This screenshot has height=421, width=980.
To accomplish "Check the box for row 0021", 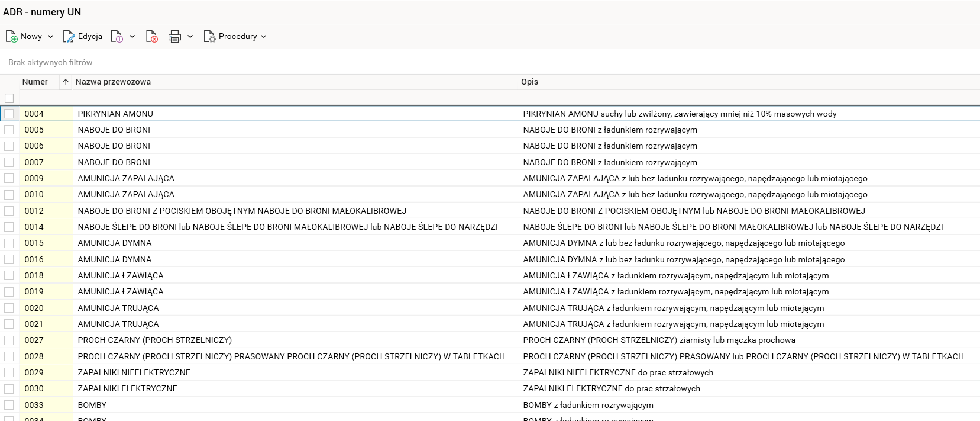I will [x=9, y=324].
